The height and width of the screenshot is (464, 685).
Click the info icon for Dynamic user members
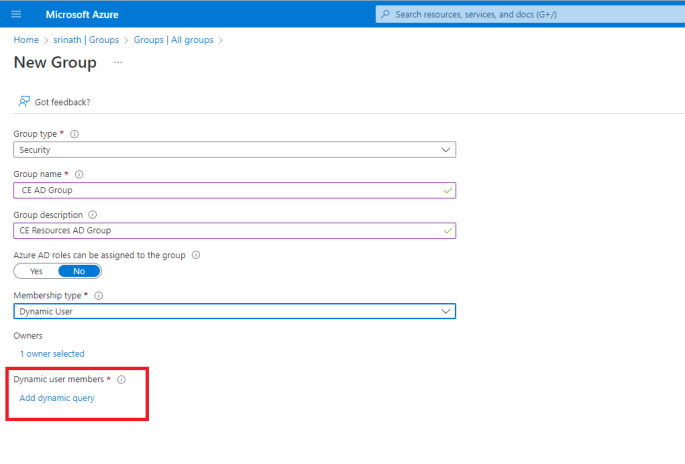click(121, 380)
